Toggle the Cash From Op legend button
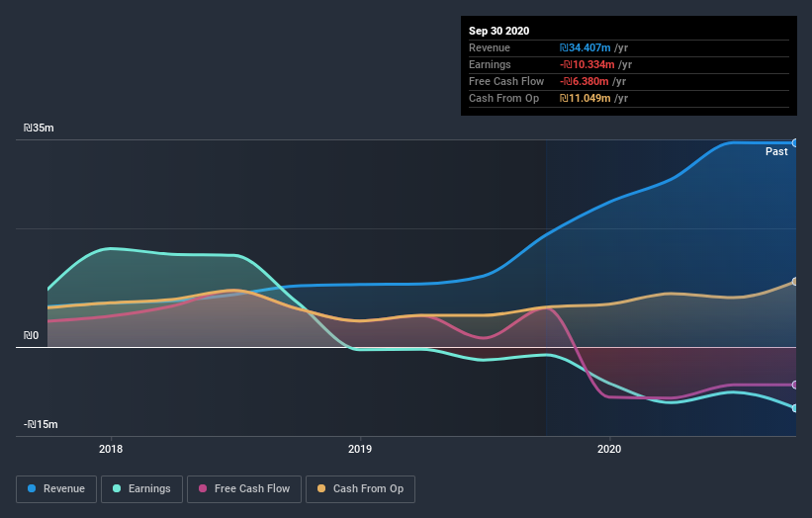The image size is (812, 518). [360, 489]
